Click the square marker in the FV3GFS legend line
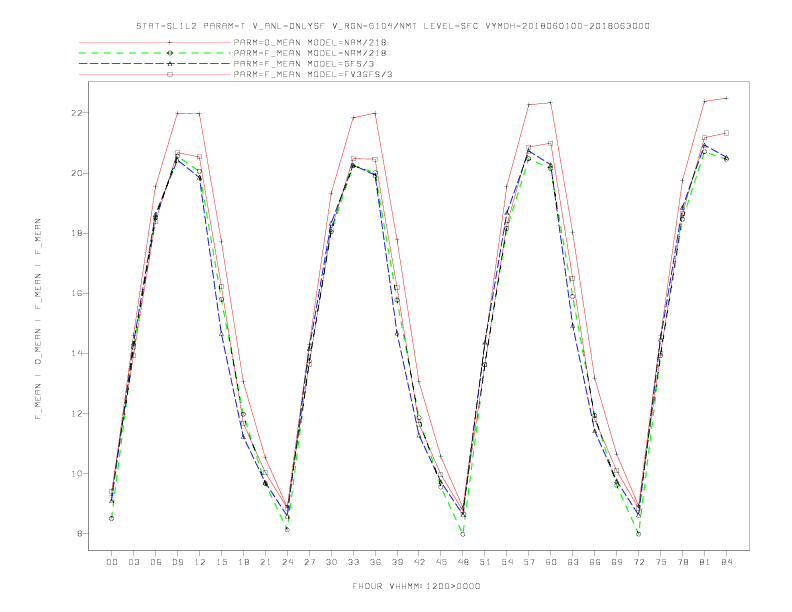792x612 pixels. click(x=170, y=74)
